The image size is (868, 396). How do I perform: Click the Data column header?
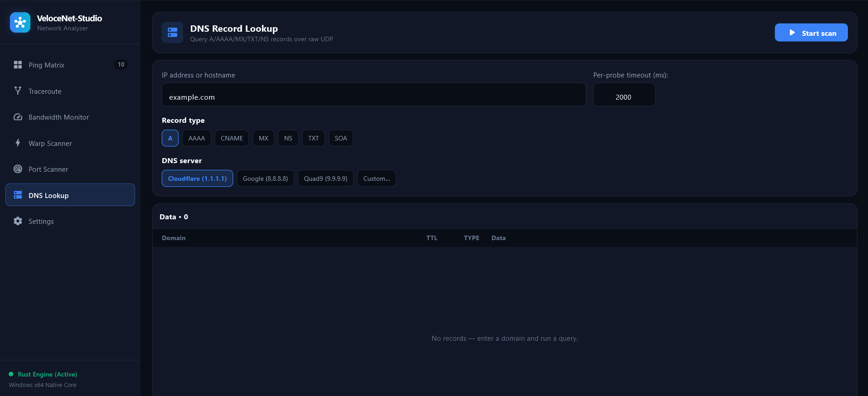[499, 238]
